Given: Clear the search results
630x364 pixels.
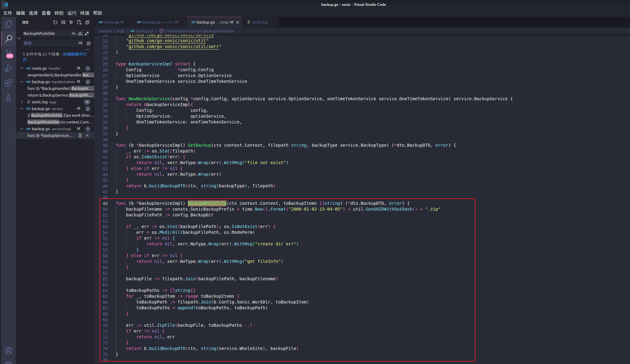Looking at the screenshot, I should coord(63,22).
